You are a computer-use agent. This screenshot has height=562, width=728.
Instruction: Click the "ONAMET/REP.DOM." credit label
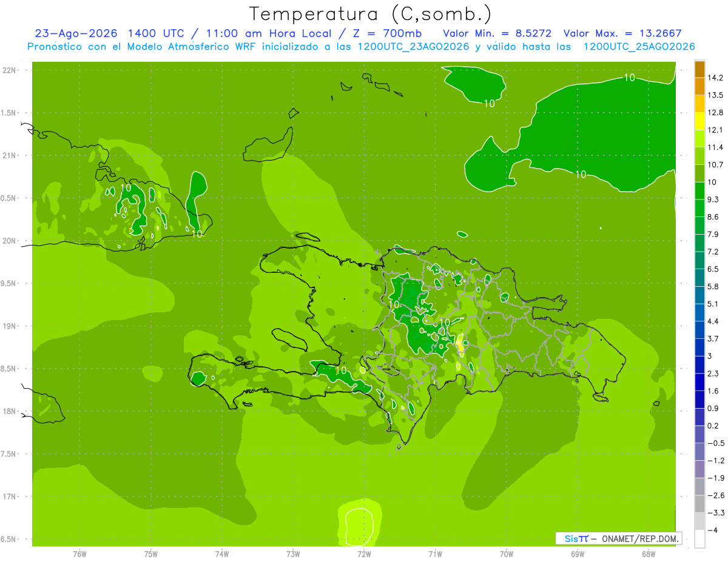coord(640,538)
